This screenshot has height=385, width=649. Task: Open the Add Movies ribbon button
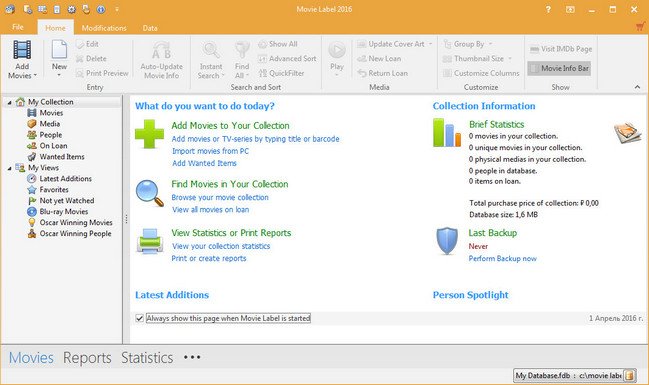[x=22, y=59]
